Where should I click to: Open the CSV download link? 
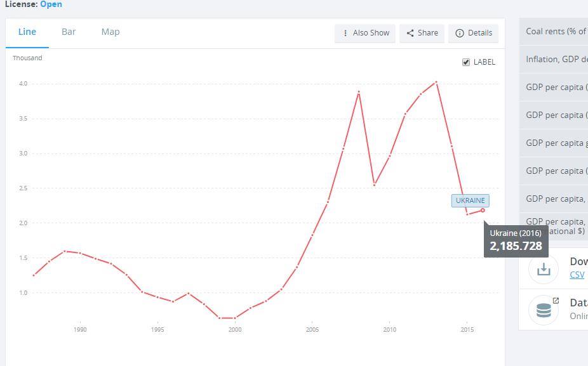coord(577,275)
